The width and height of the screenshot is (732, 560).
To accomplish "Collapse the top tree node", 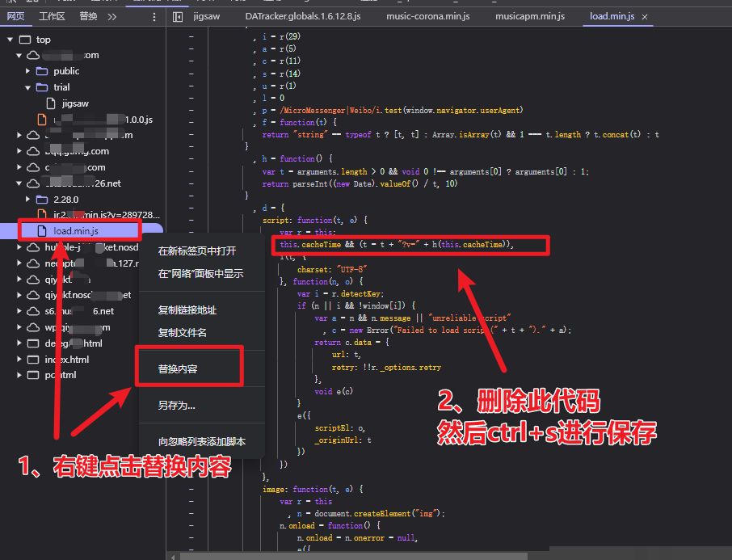I will pyautogui.click(x=10, y=39).
